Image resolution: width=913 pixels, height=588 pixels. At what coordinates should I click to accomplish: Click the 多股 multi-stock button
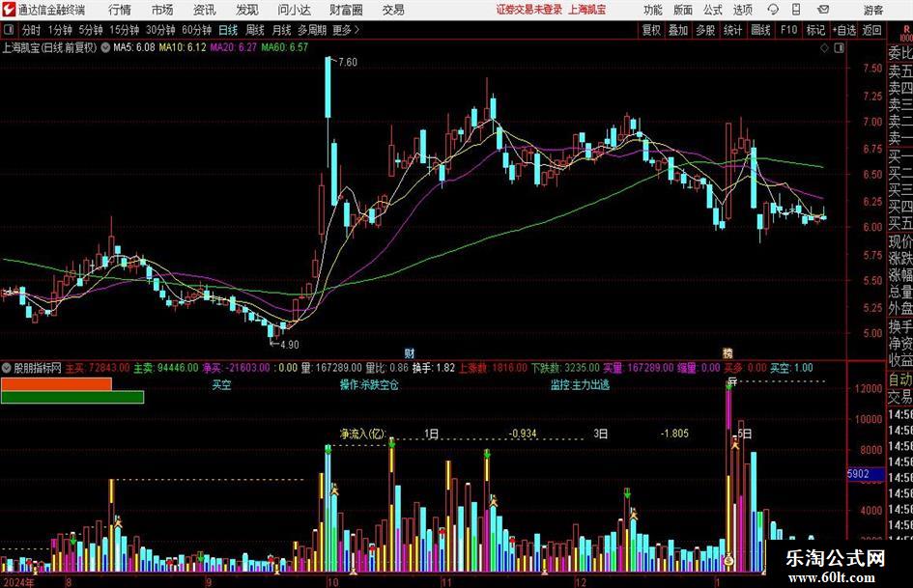(x=705, y=30)
